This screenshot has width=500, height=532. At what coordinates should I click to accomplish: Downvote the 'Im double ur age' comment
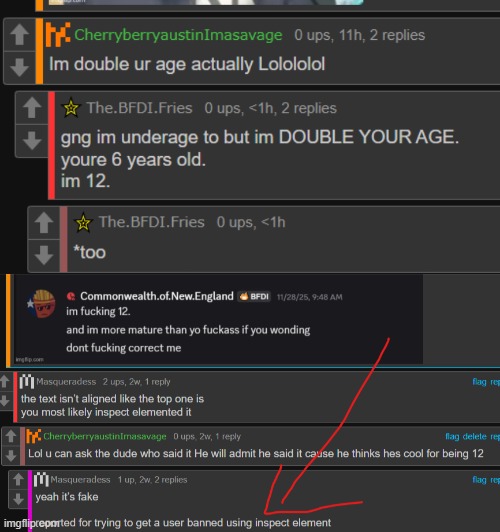[x=19, y=67]
